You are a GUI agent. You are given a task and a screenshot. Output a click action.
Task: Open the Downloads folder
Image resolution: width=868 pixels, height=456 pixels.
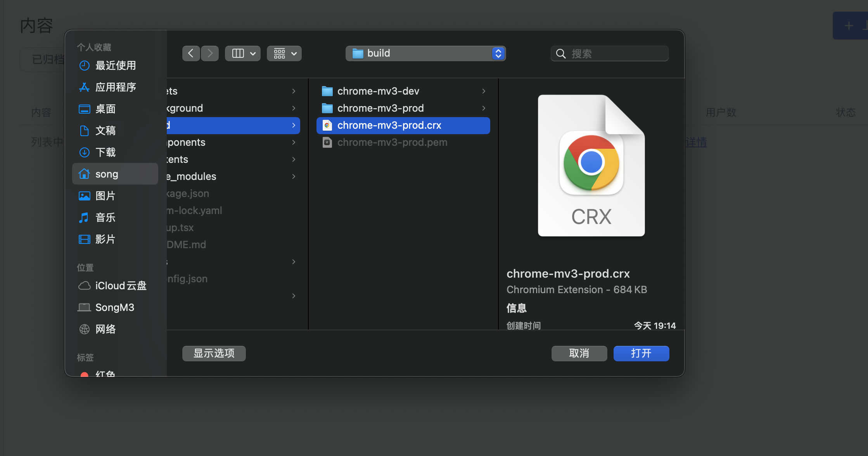pos(105,152)
